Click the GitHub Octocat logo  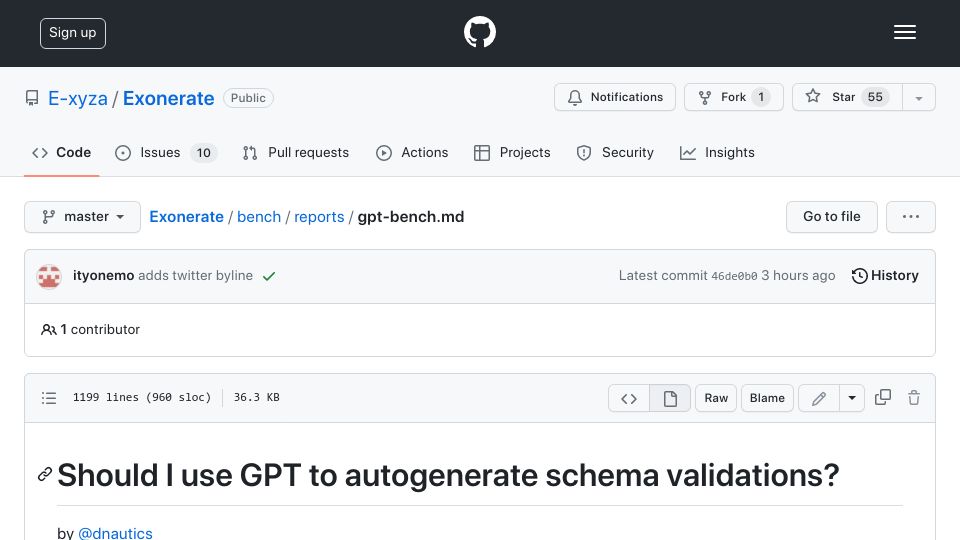coord(479,32)
